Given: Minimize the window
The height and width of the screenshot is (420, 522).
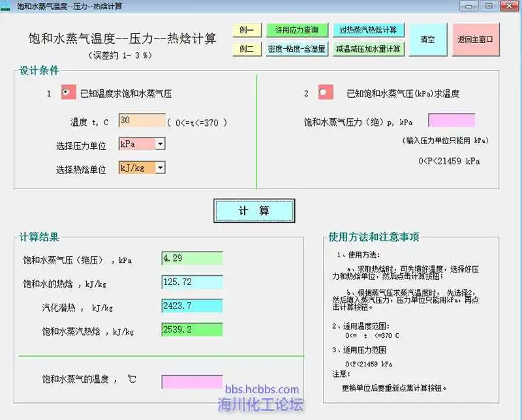Looking at the screenshot, I should pos(469,6).
